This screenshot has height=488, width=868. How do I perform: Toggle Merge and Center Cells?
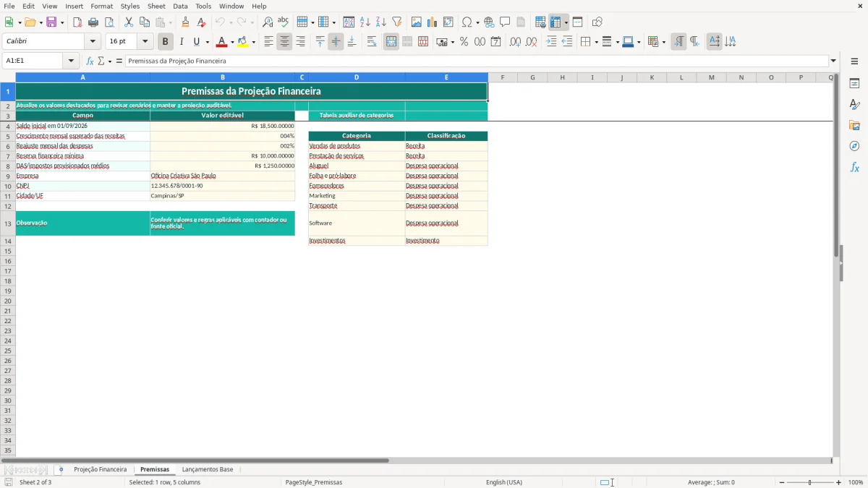[391, 42]
